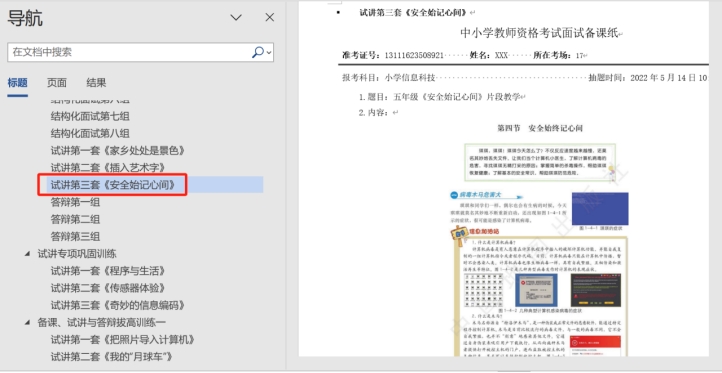Switch to the 页面 tab

(x=57, y=83)
